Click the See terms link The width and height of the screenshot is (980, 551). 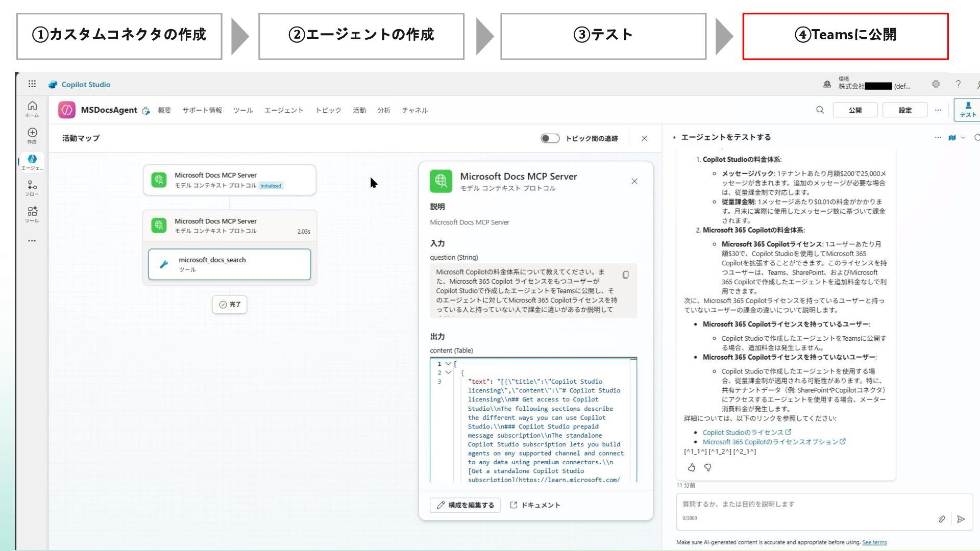(874, 542)
